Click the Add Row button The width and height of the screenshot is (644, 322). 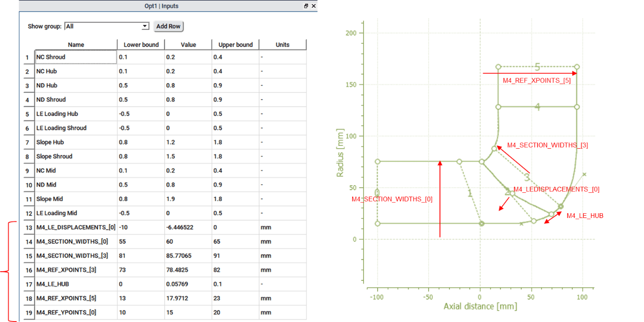168,26
